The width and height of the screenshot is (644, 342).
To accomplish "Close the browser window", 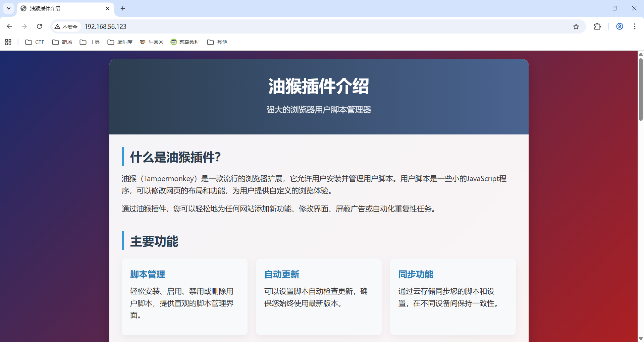I will [634, 8].
